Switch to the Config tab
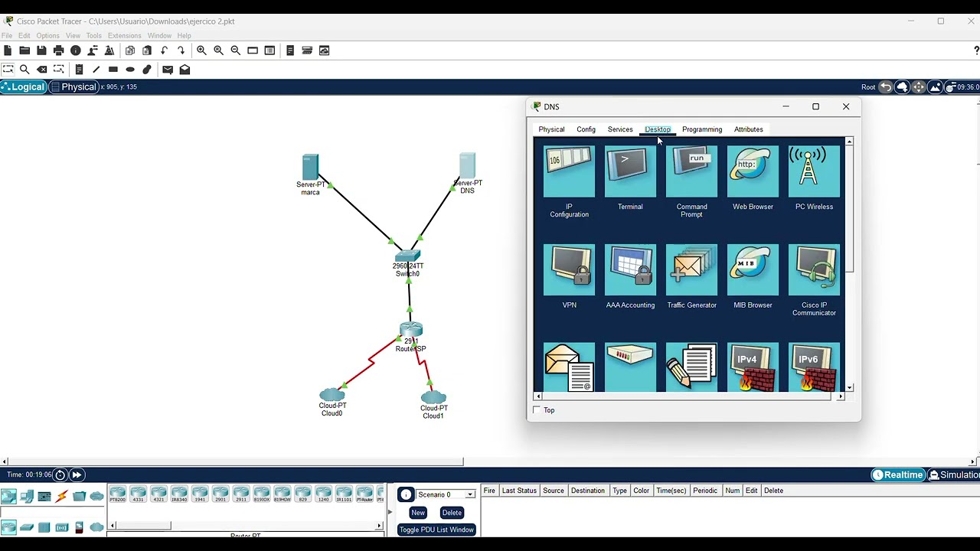The width and height of the screenshot is (980, 551). pyautogui.click(x=586, y=129)
